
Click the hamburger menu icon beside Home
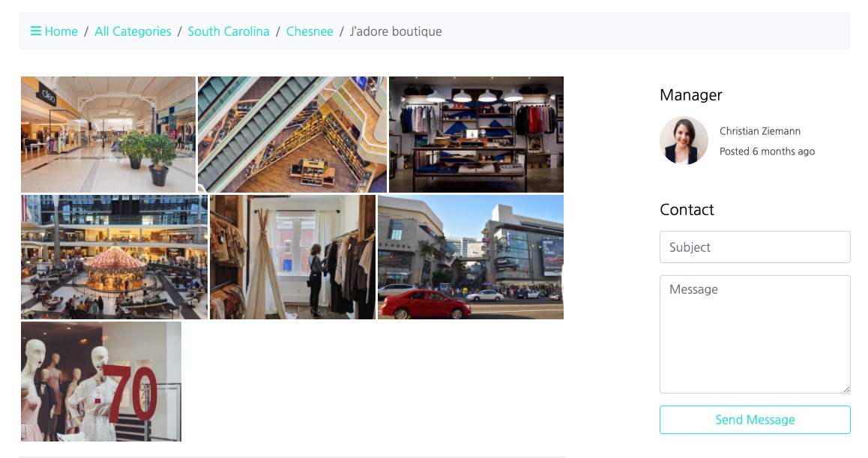35,31
